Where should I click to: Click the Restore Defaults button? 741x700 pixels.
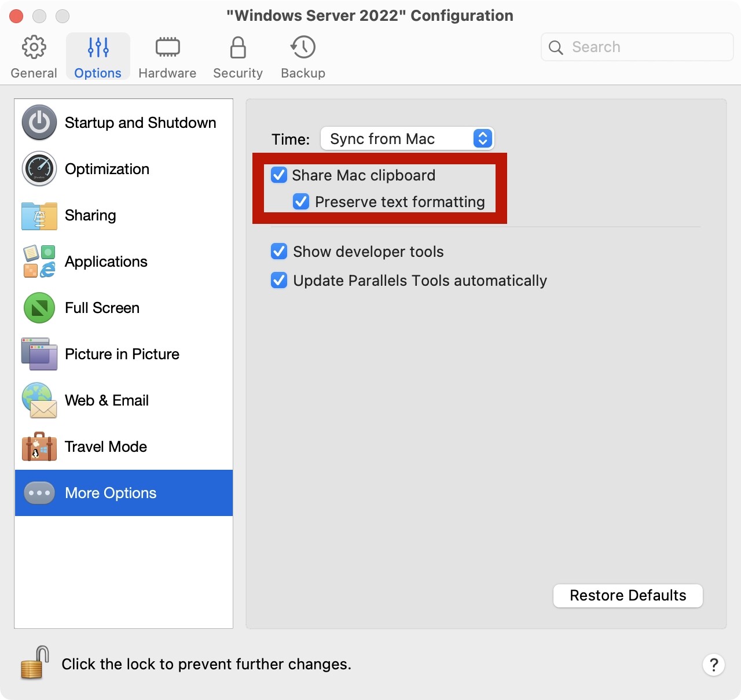tap(628, 595)
